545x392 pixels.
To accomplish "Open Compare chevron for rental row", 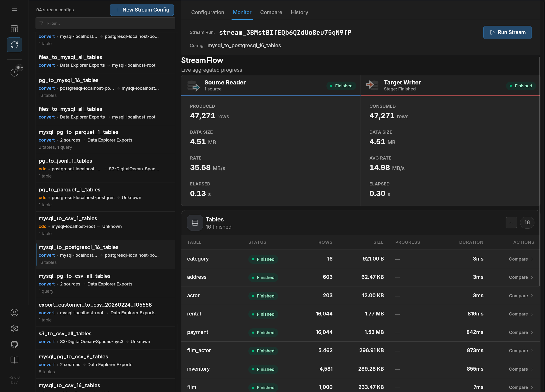I will click(532, 314).
